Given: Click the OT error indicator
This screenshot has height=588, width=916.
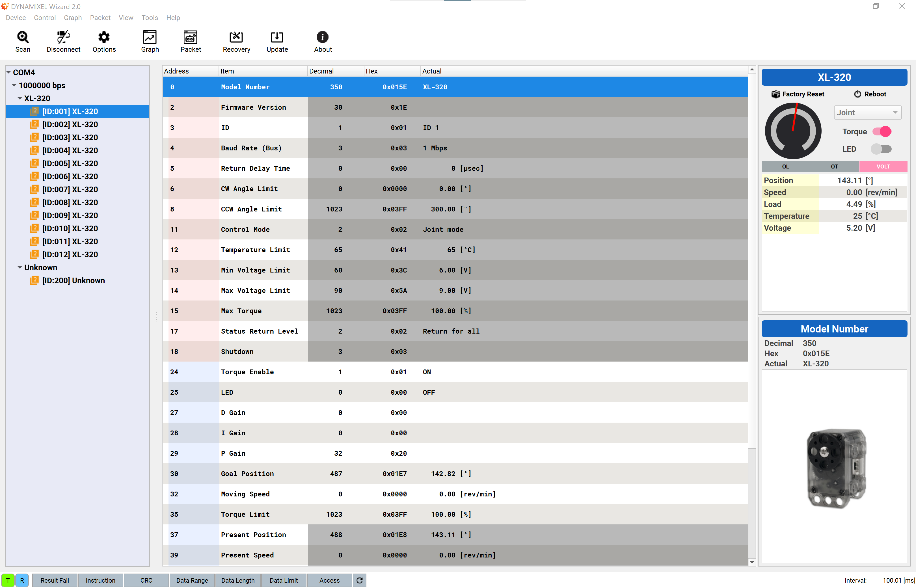Looking at the screenshot, I should click(x=834, y=167).
